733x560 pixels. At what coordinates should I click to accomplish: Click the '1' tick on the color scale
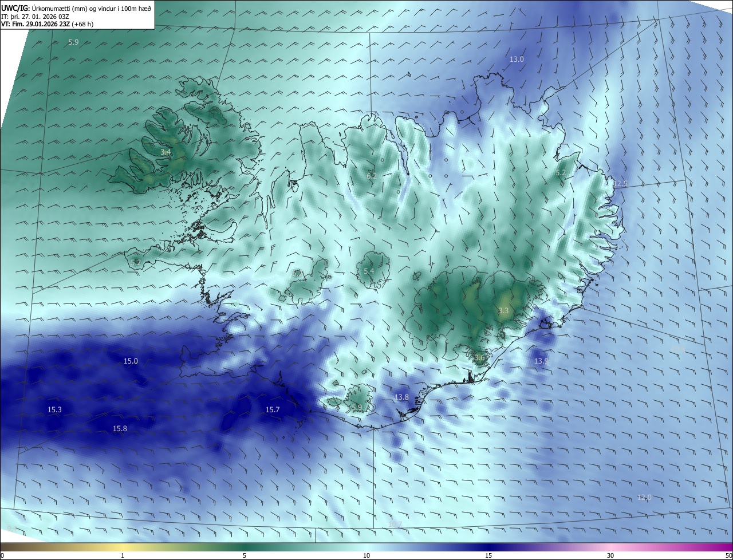pyautogui.click(x=123, y=555)
